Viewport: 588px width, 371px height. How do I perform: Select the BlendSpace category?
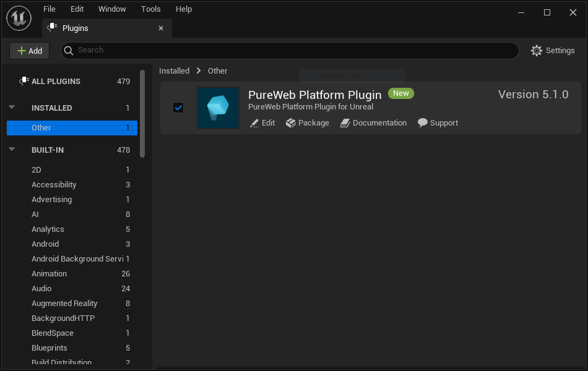pos(72,333)
